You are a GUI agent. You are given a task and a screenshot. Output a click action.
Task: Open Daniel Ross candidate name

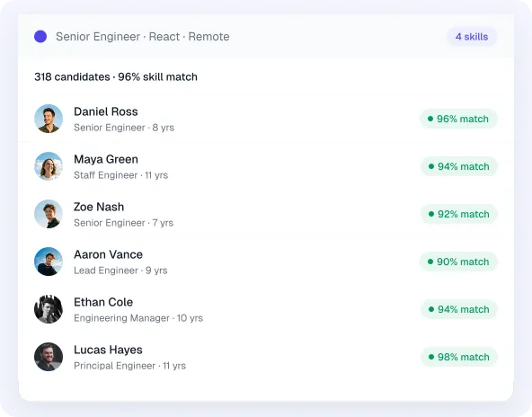pos(106,111)
